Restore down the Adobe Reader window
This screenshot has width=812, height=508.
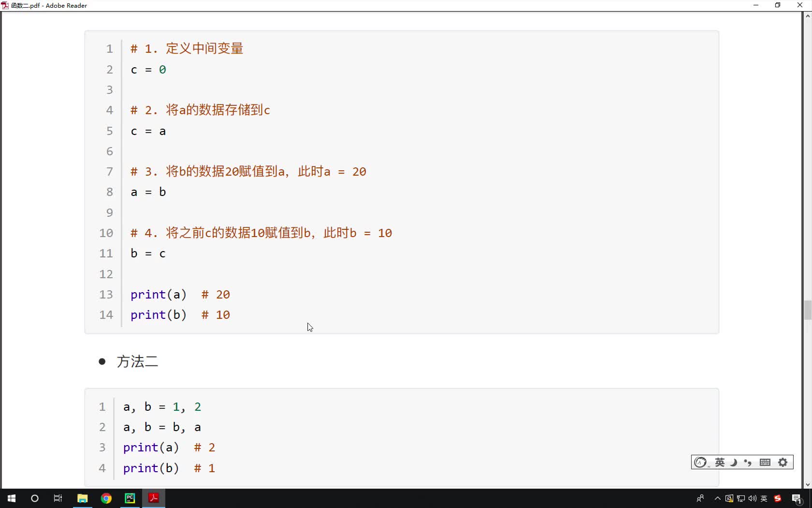click(x=778, y=5)
